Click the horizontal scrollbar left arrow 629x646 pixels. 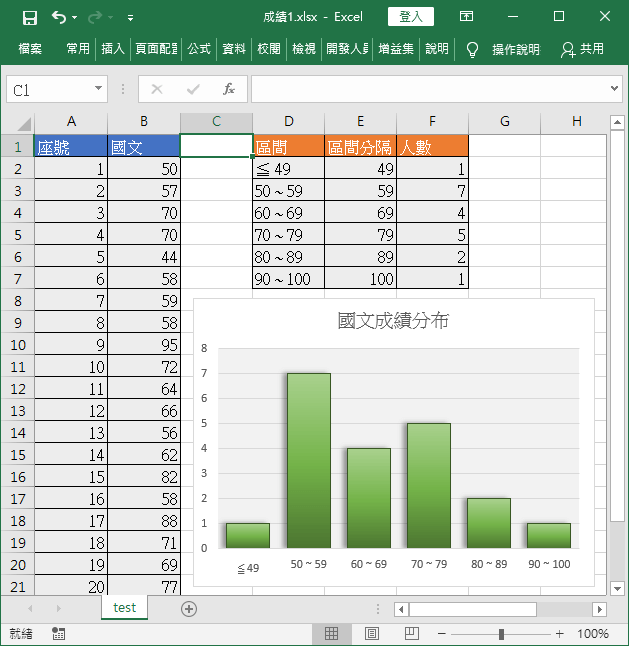[x=401, y=609]
